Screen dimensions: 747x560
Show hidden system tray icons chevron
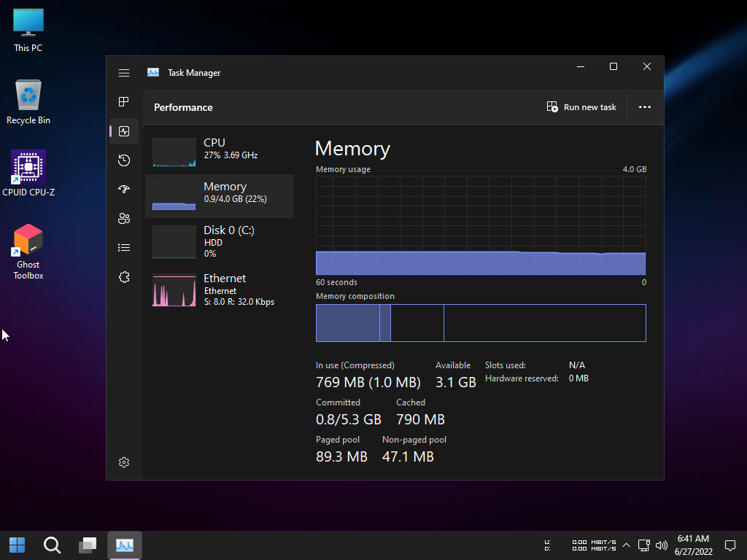click(626, 545)
